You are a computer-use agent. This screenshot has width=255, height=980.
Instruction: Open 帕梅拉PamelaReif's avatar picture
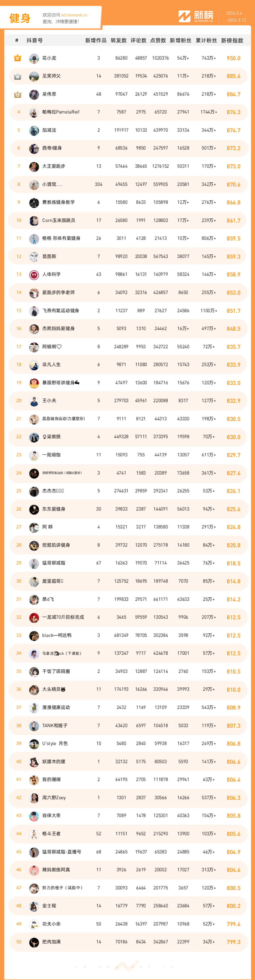34,113
